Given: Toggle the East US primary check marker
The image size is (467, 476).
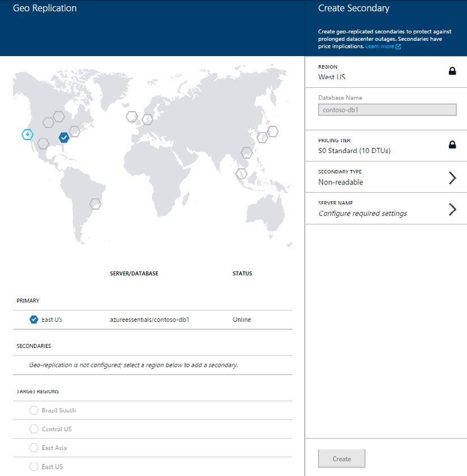Looking at the screenshot, I should 34,320.
